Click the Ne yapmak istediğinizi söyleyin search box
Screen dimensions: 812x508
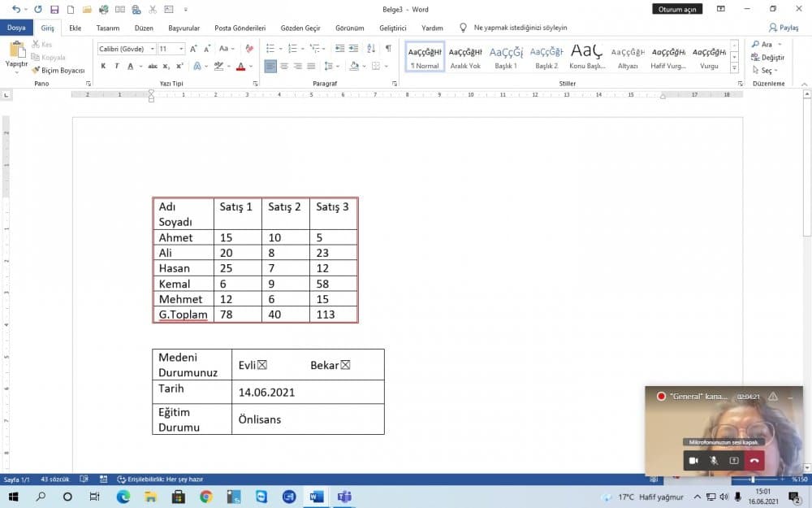coord(520,28)
